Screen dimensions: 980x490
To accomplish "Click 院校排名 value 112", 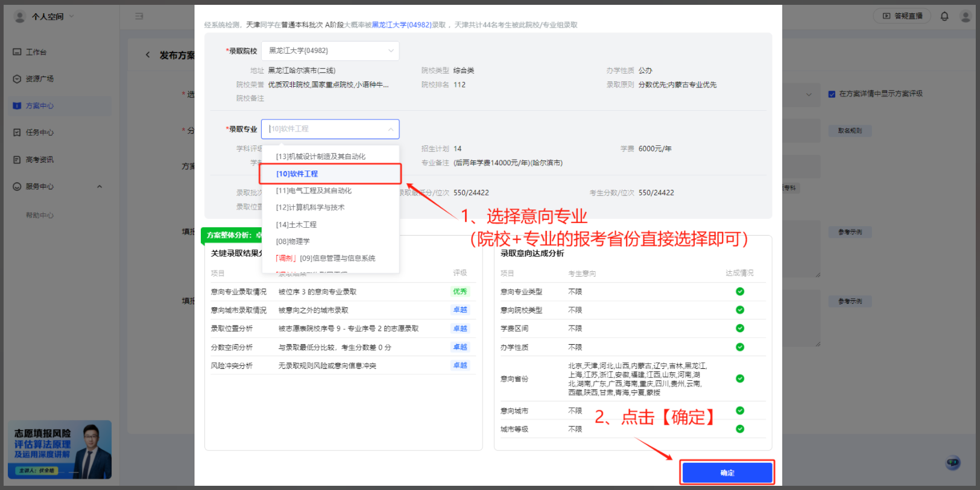I will tap(460, 85).
